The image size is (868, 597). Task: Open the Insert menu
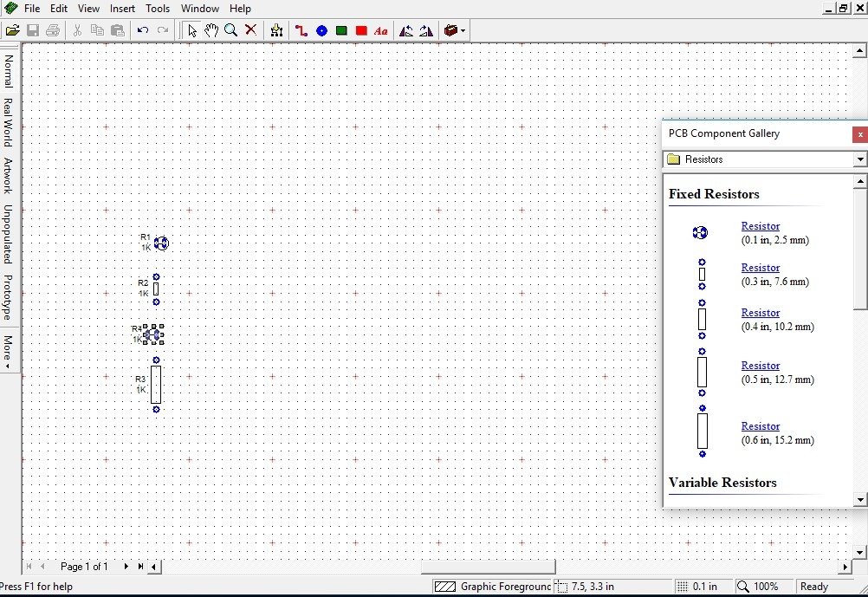click(122, 9)
